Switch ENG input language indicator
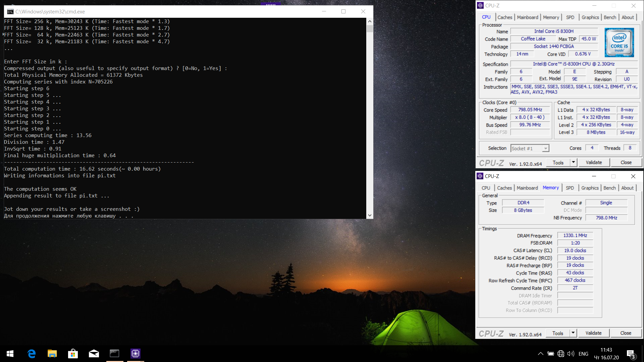 tap(583, 354)
